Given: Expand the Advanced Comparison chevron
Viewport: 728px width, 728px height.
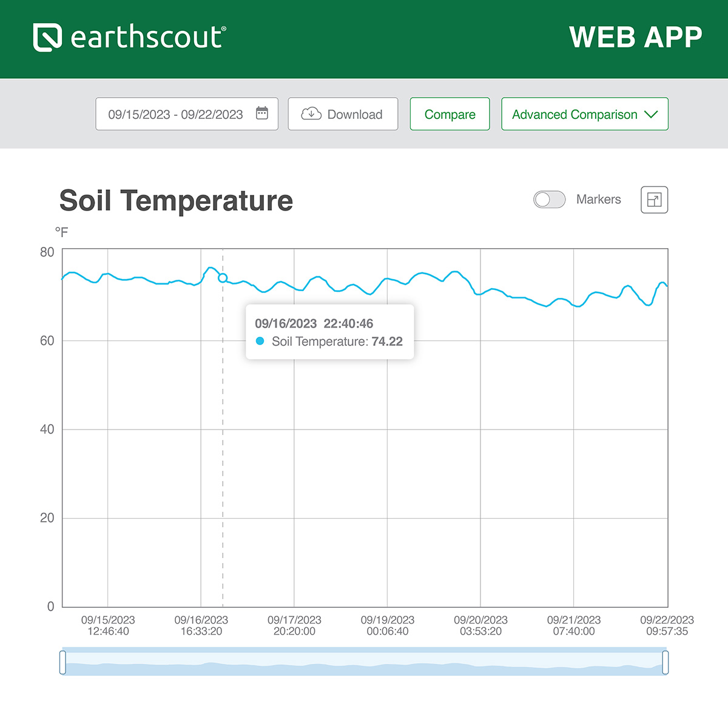Looking at the screenshot, I should pos(651,114).
